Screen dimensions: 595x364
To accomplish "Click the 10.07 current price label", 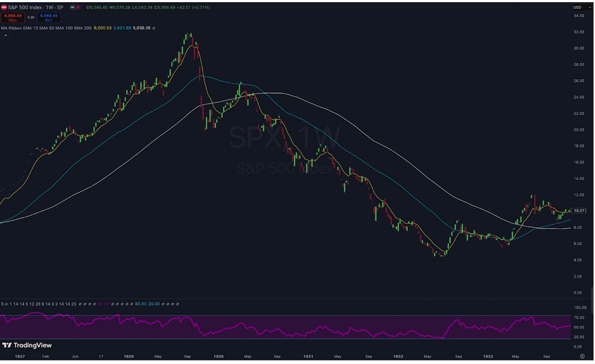I will point(580,211).
